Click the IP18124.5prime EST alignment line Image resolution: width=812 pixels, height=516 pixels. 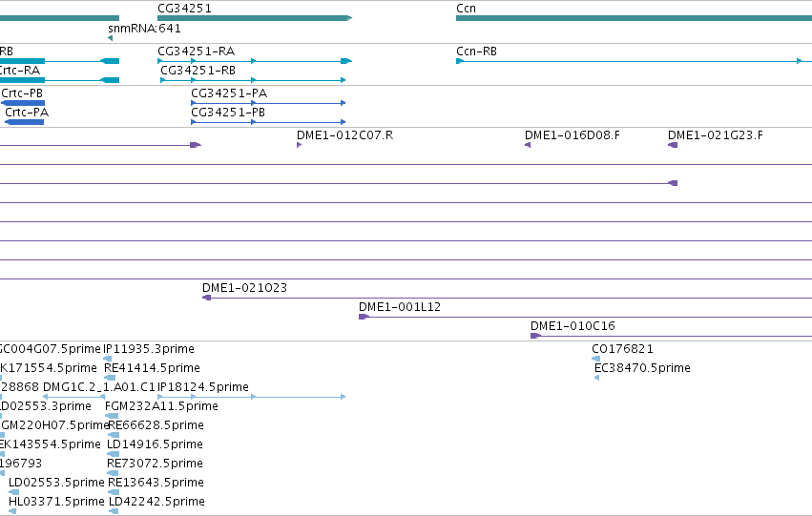coord(252,397)
